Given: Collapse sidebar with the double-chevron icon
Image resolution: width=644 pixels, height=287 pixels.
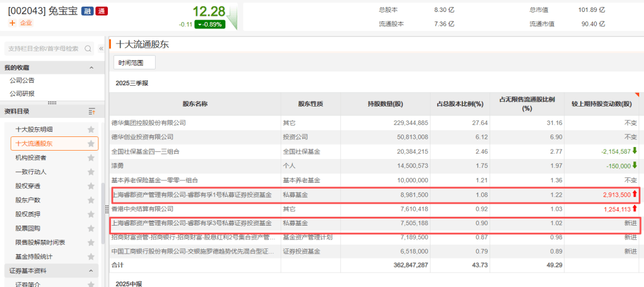Looking at the screenshot, I should coord(101,49).
